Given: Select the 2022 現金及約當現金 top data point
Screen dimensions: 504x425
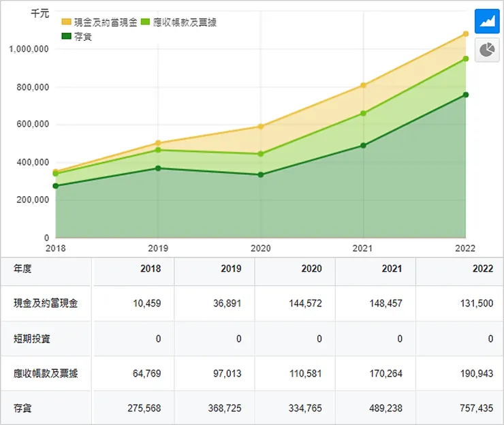Looking at the screenshot, I should [x=465, y=34].
